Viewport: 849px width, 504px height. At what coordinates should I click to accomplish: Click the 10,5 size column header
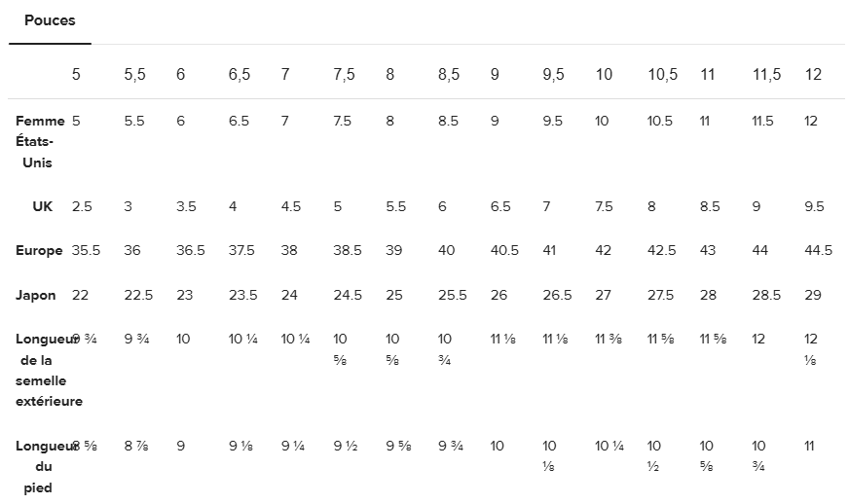[663, 74]
